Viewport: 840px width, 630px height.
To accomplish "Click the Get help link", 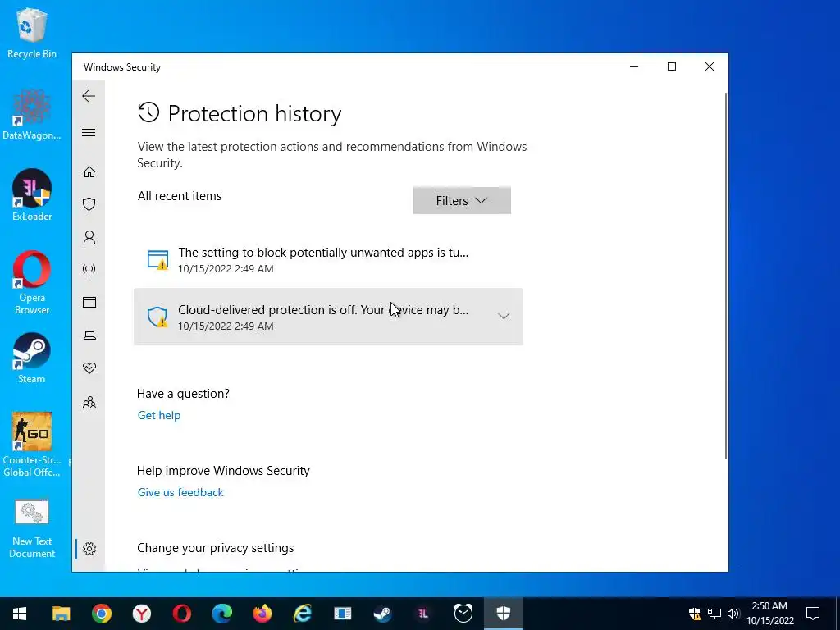I will pos(159,415).
